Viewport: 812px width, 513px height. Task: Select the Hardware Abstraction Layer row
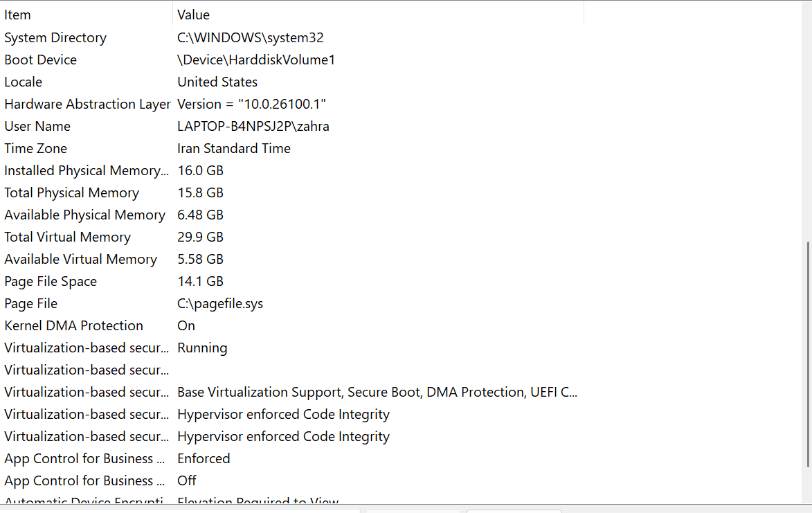pos(87,104)
